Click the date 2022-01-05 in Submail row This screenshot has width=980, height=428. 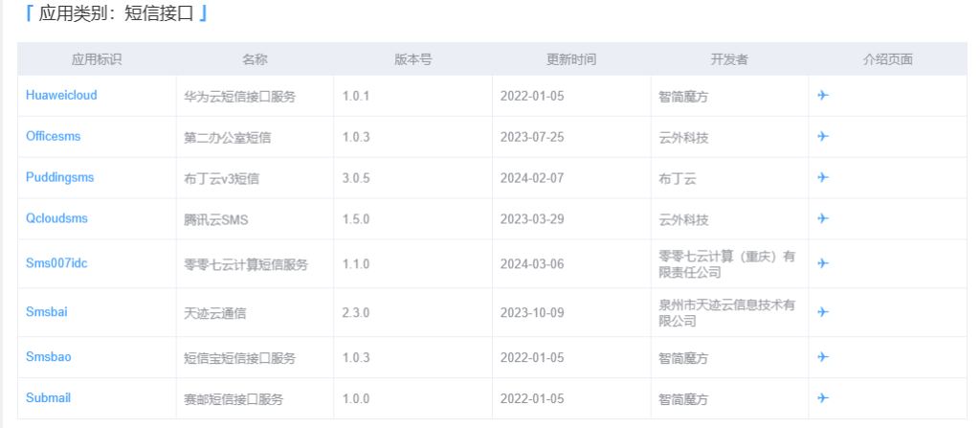click(x=532, y=399)
